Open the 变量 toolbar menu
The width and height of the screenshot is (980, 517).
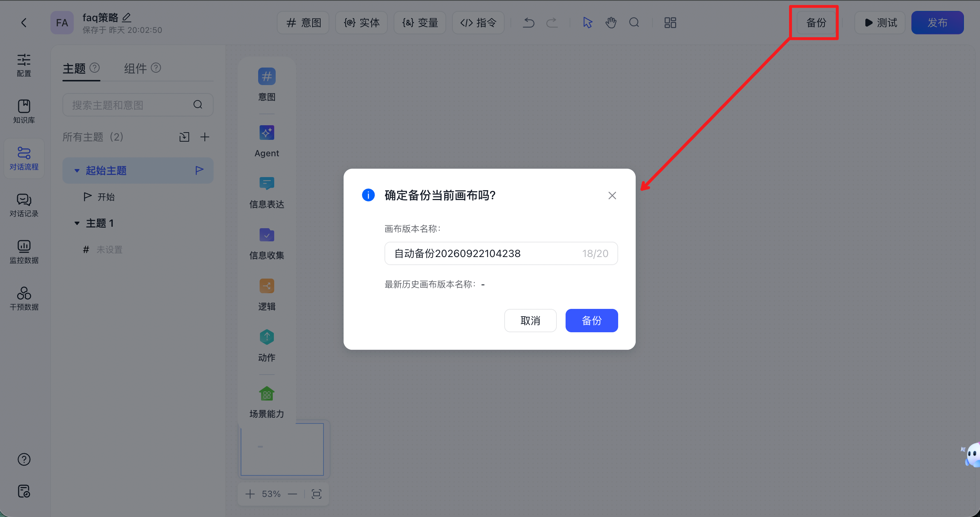pos(420,23)
